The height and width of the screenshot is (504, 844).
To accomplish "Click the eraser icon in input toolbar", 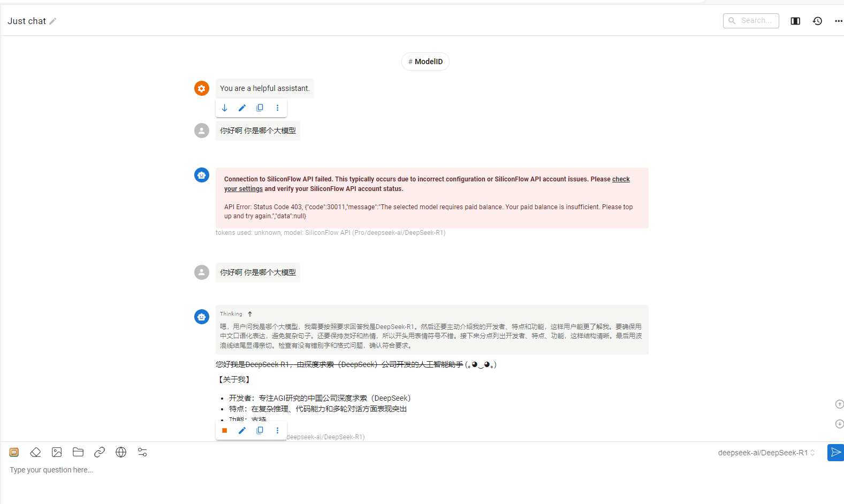I will tap(35, 453).
